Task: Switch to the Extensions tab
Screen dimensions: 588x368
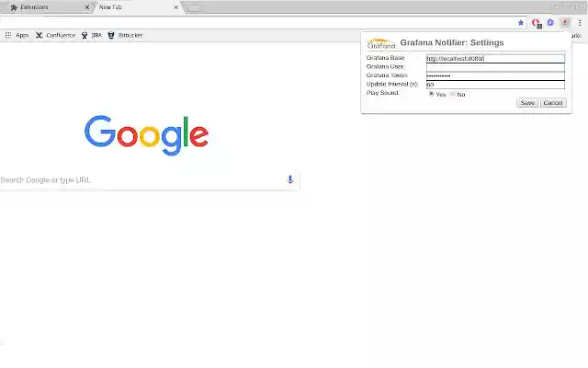Action: pos(47,7)
